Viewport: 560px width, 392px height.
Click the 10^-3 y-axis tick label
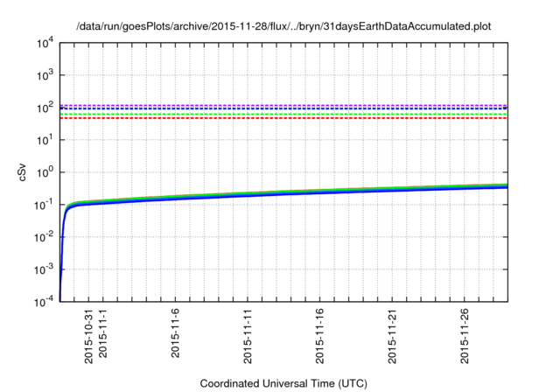pyautogui.click(x=44, y=269)
